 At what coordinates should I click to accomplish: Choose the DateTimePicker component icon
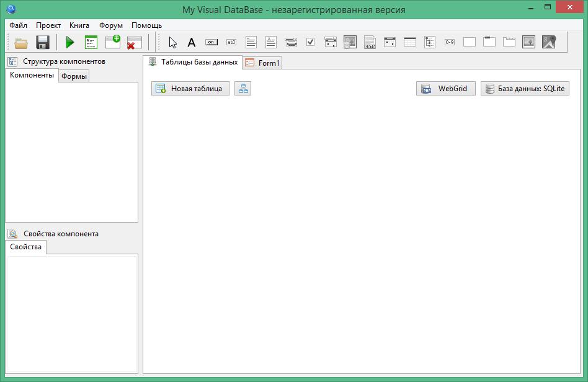tap(331, 42)
